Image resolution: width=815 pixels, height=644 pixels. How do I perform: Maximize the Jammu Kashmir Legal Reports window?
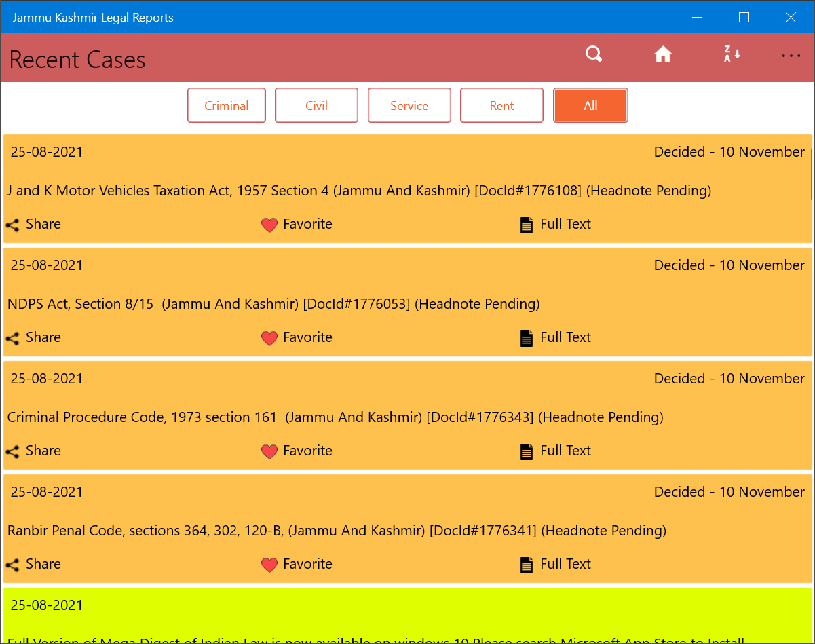[744, 17]
